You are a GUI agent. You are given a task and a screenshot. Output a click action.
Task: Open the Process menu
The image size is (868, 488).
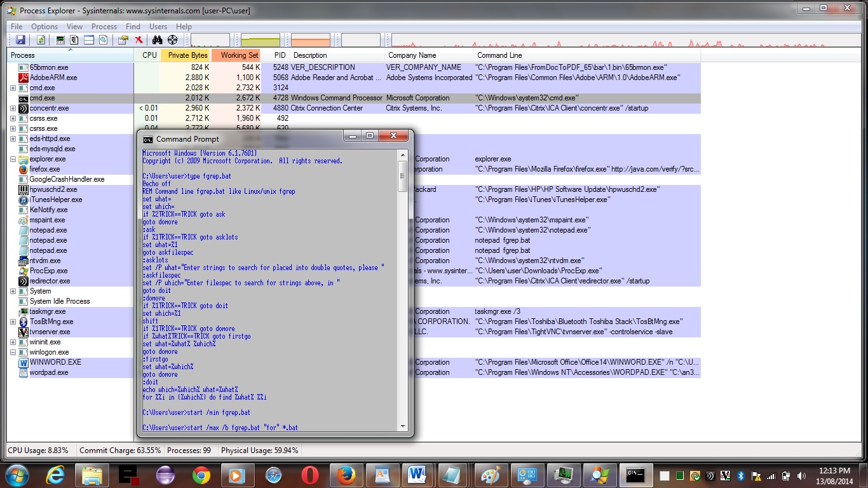pyautogui.click(x=104, y=27)
